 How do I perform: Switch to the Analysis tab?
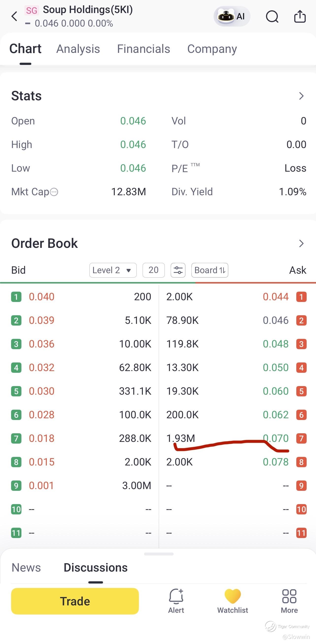click(x=78, y=49)
